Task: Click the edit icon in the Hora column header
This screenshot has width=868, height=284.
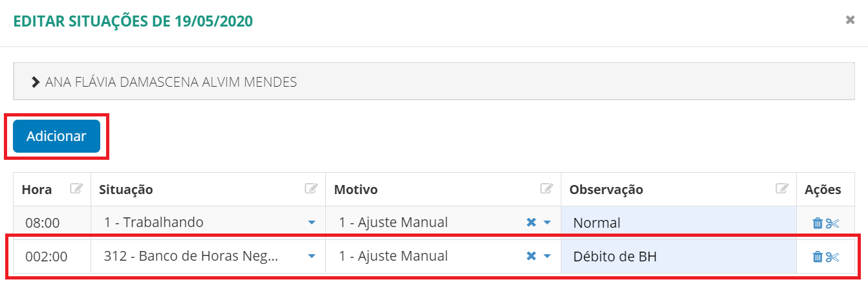Action: (x=77, y=189)
